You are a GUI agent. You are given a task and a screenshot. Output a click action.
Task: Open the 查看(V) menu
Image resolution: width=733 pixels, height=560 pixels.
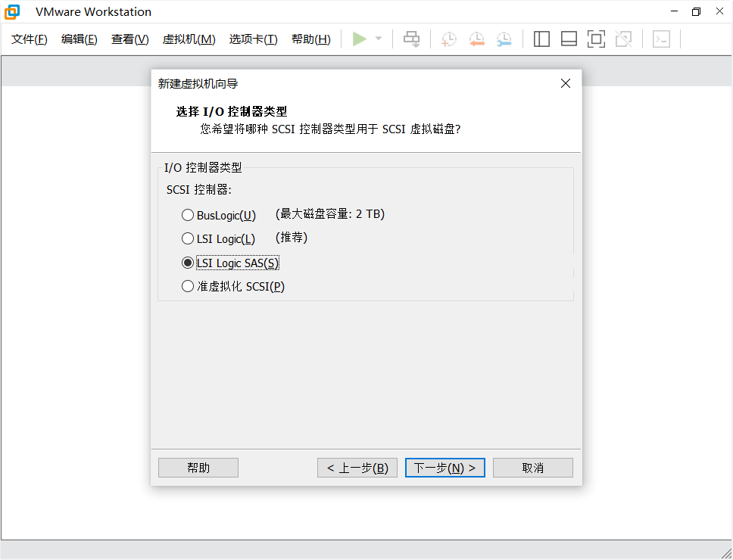click(x=130, y=39)
